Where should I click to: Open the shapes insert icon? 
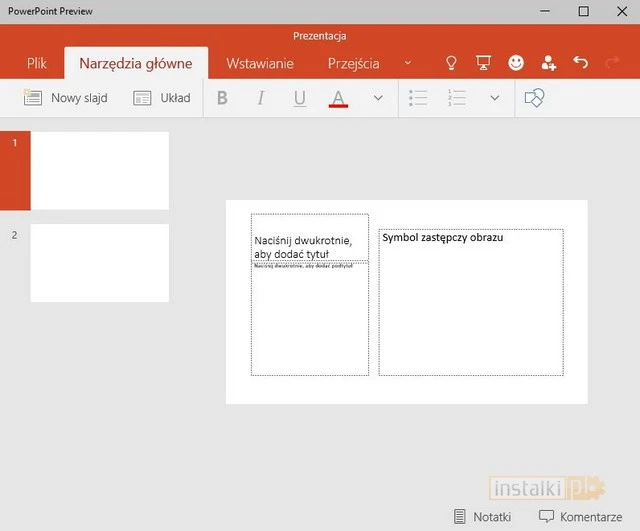[x=535, y=98]
